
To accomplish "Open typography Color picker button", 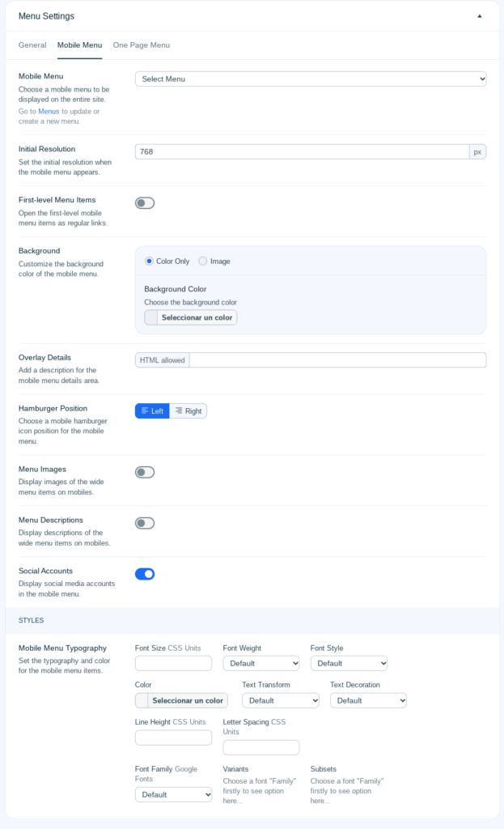I will tap(181, 700).
